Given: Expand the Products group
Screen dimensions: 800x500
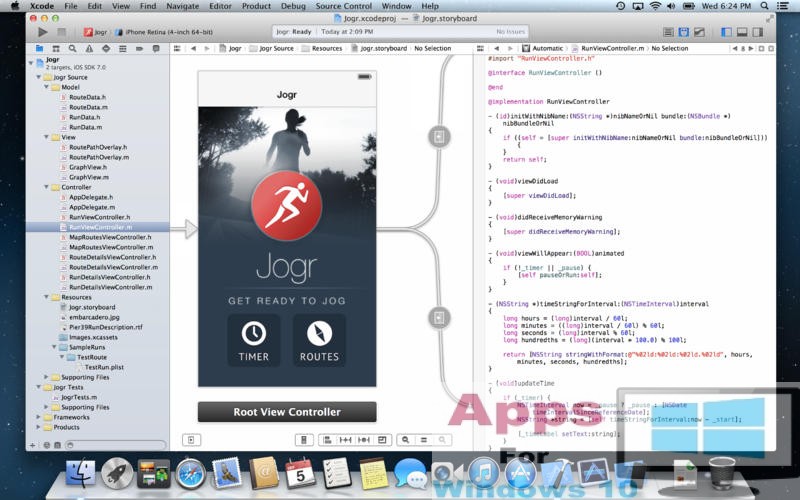Looking at the screenshot, I should click(x=39, y=428).
